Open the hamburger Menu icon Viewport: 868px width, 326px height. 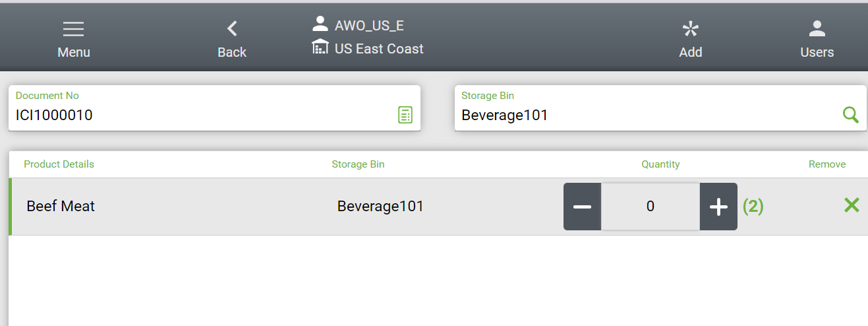73,30
